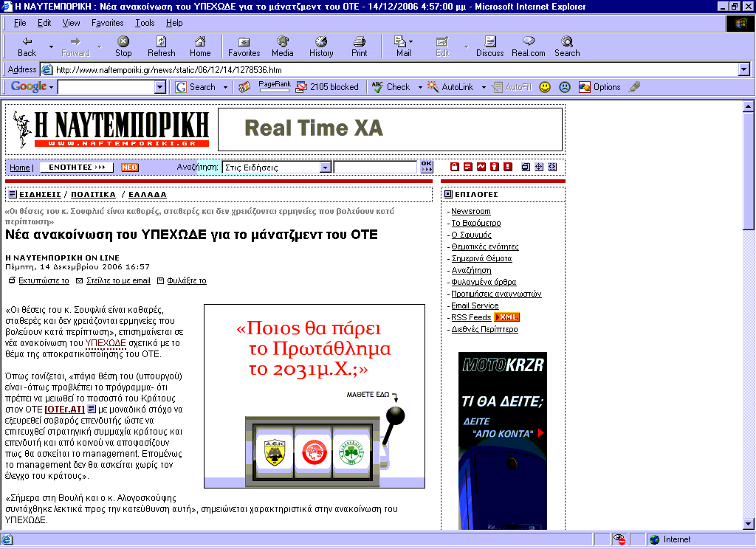This screenshot has height=549, width=756.
Task: Open the ΕΝΟΤΗΤΕΣ sections button
Action: click(77, 167)
